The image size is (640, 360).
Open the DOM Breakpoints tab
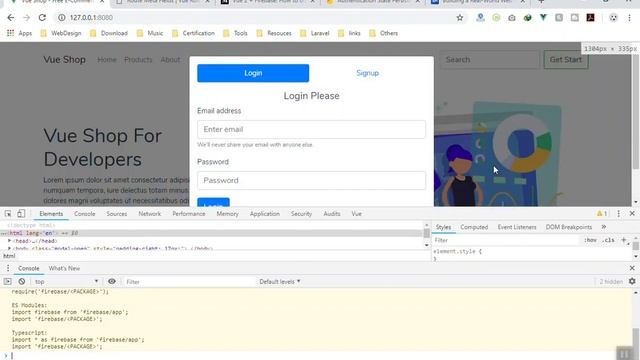click(x=569, y=227)
